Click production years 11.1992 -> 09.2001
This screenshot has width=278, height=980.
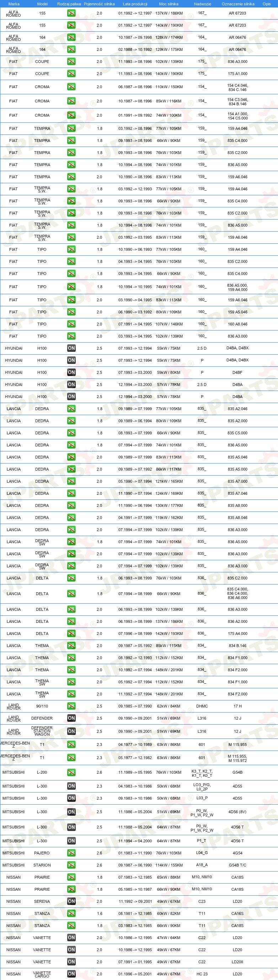[x=135, y=901]
